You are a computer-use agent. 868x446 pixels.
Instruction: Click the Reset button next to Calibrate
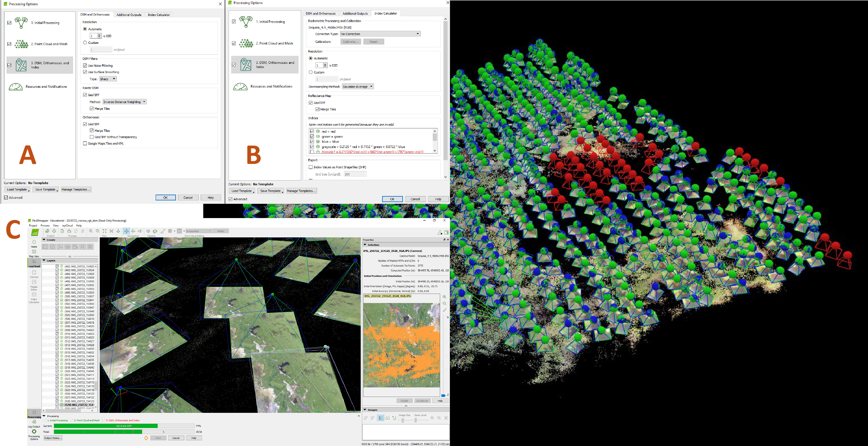pos(374,42)
